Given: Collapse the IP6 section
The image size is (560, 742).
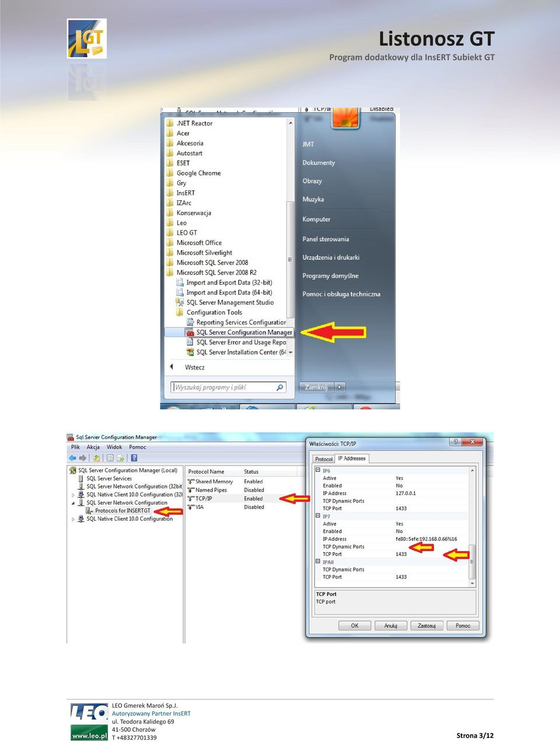Looking at the screenshot, I should [x=318, y=470].
